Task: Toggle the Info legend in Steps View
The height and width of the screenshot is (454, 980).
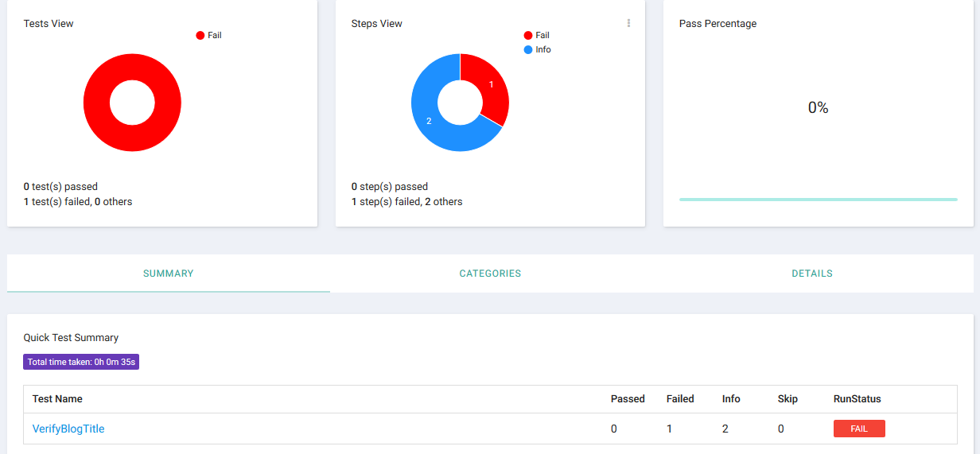Action: [x=537, y=49]
